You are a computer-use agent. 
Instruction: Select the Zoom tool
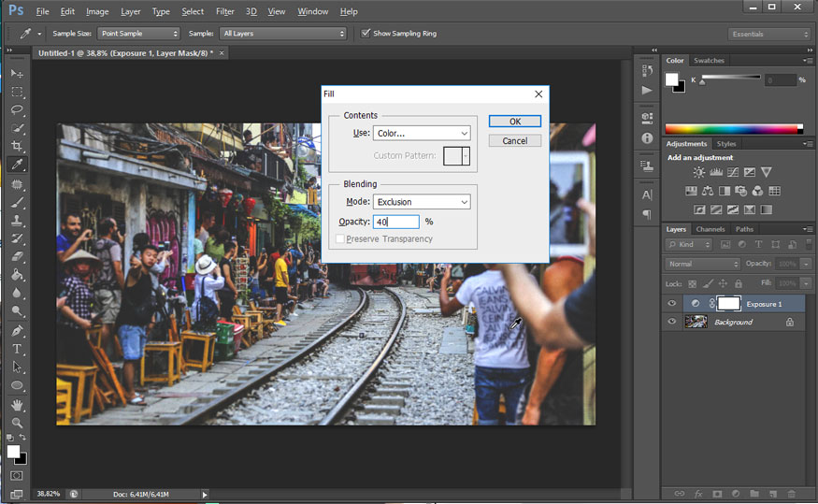click(x=17, y=423)
